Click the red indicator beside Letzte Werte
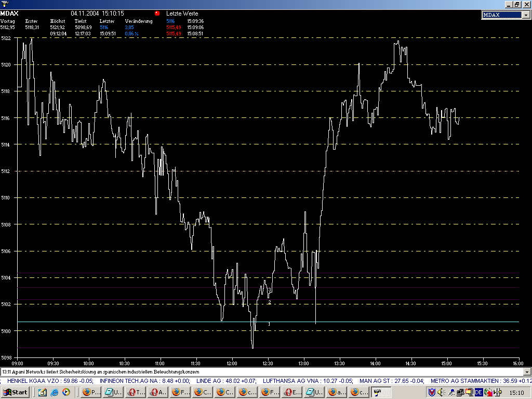Image resolution: width=532 pixels, height=399 pixels. pyautogui.click(x=157, y=13)
